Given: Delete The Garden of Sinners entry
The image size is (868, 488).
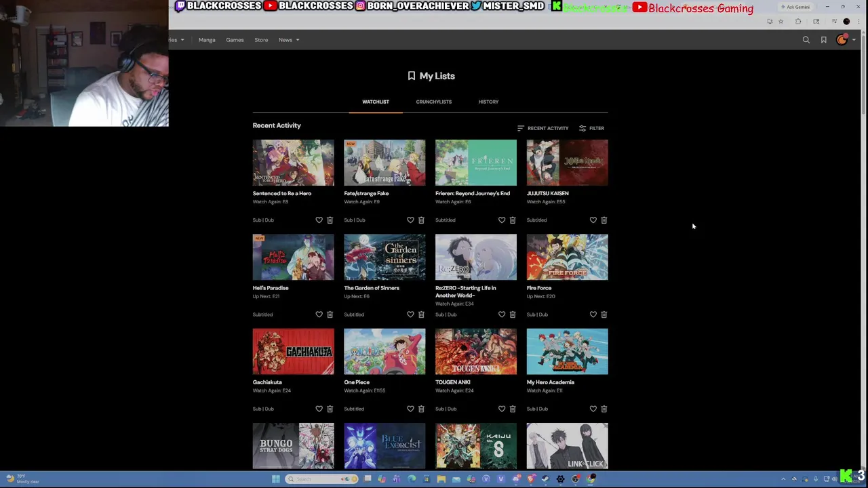Looking at the screenshot, I should (421, 314).
